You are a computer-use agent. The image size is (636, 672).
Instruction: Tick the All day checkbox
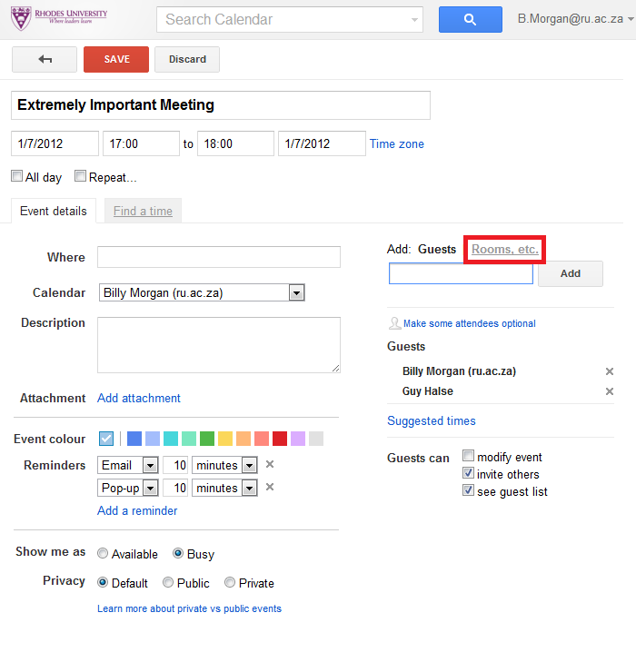(x=16, y=175)
